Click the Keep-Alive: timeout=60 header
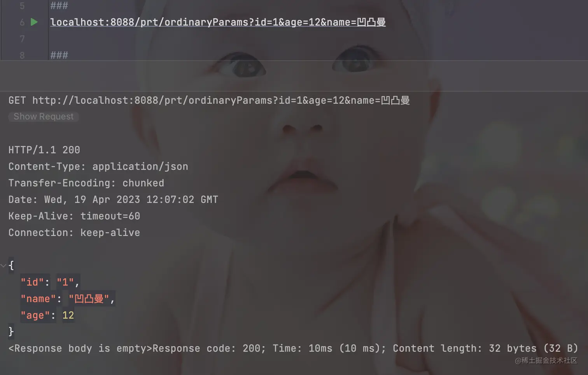Image resolution: width=588 pixels, height=375 pixels. tap(74, 216)
